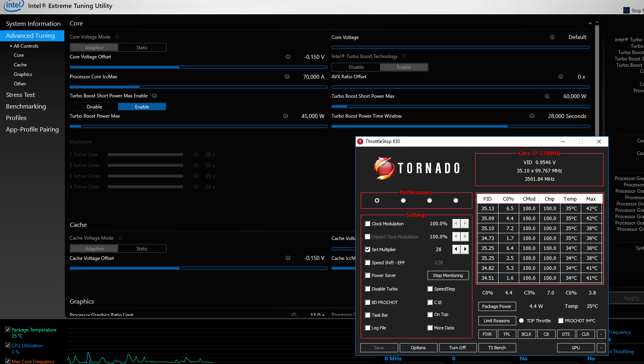Click info icon for Turbo Boost Power Time Window

(532, 116)
